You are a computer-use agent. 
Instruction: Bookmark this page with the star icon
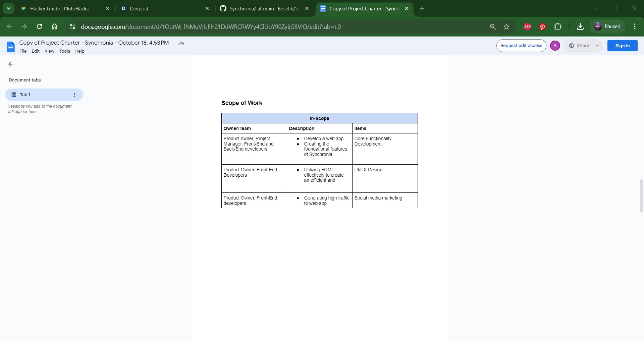point(506,26)
